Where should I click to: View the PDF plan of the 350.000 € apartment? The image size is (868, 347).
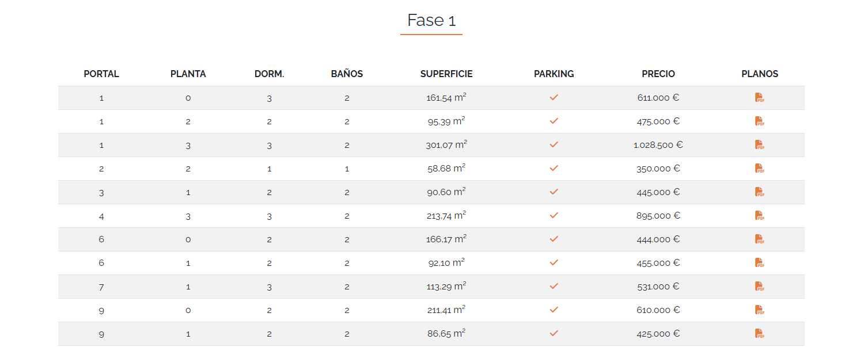coord(759,169)
